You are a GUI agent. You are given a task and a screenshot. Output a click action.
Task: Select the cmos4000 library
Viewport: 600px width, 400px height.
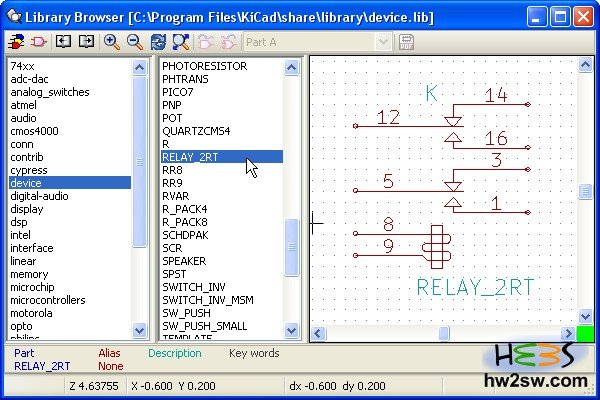point(35,131)
